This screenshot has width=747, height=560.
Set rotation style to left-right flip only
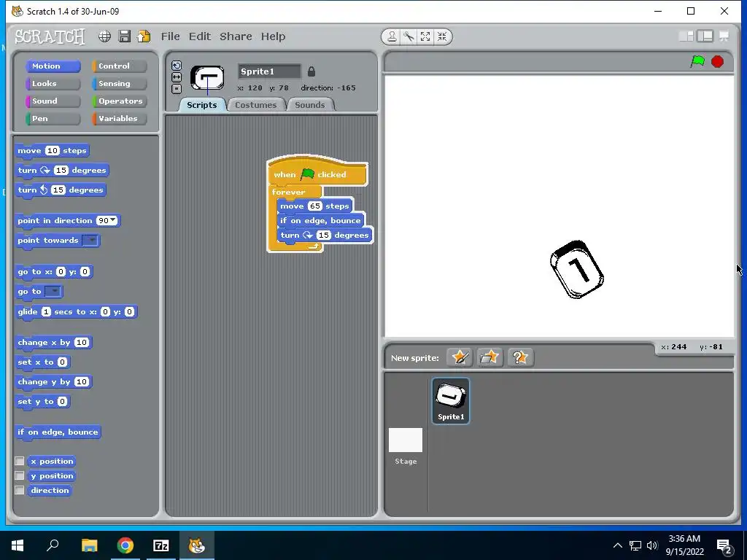[x=177, y=77]
